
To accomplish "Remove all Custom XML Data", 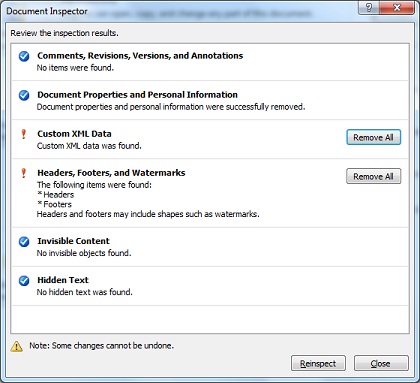I will pos(373,137).
